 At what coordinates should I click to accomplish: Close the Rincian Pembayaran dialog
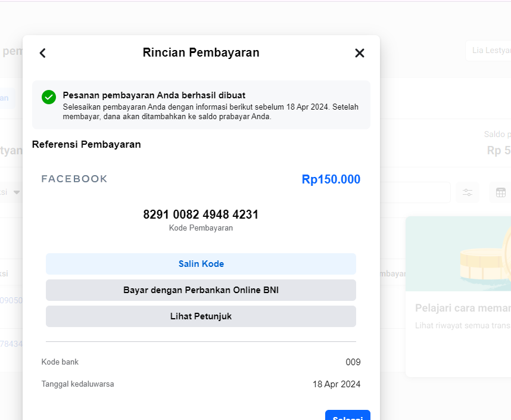tap(360, 53)
